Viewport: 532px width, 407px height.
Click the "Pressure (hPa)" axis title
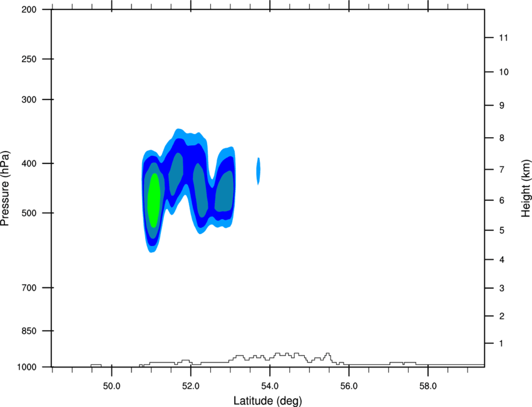(x=5, y=188)
